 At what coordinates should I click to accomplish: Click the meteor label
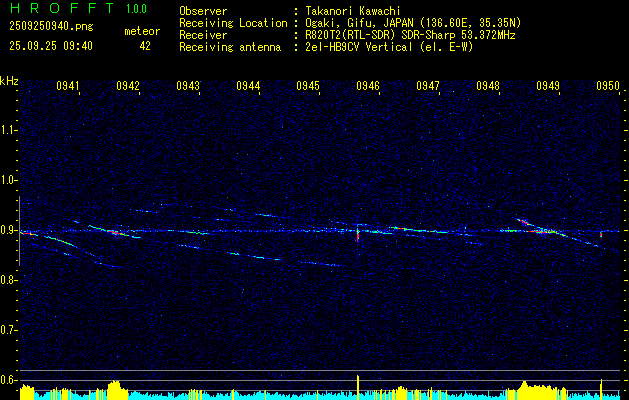click(142, 31)
